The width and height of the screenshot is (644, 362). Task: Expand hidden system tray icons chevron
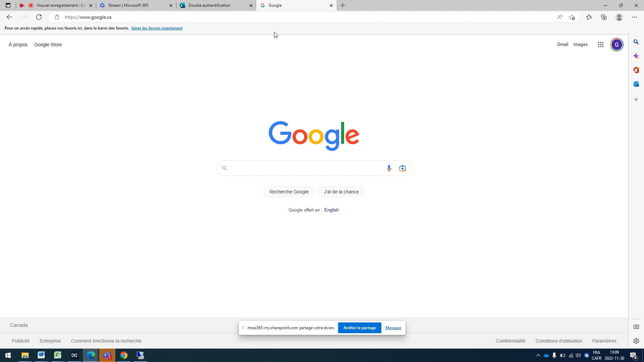pyautogui.click(x=538, y=355)
